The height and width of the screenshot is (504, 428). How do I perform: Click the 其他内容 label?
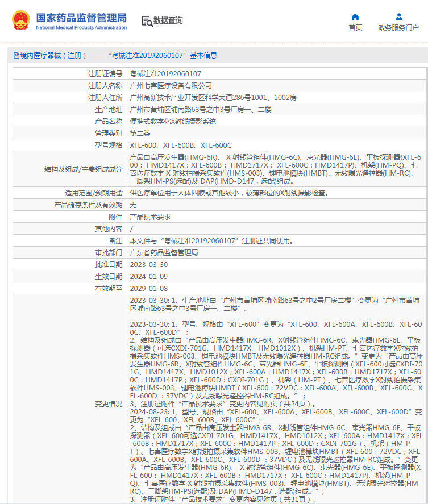[x=109, y=229]
